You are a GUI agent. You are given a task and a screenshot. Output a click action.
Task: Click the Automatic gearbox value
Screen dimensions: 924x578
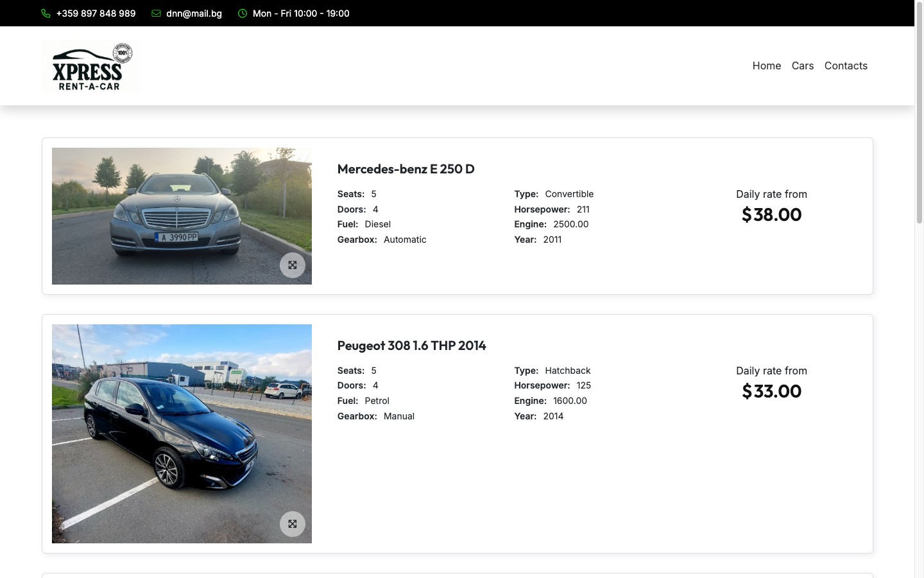click(x=405, y=240)
